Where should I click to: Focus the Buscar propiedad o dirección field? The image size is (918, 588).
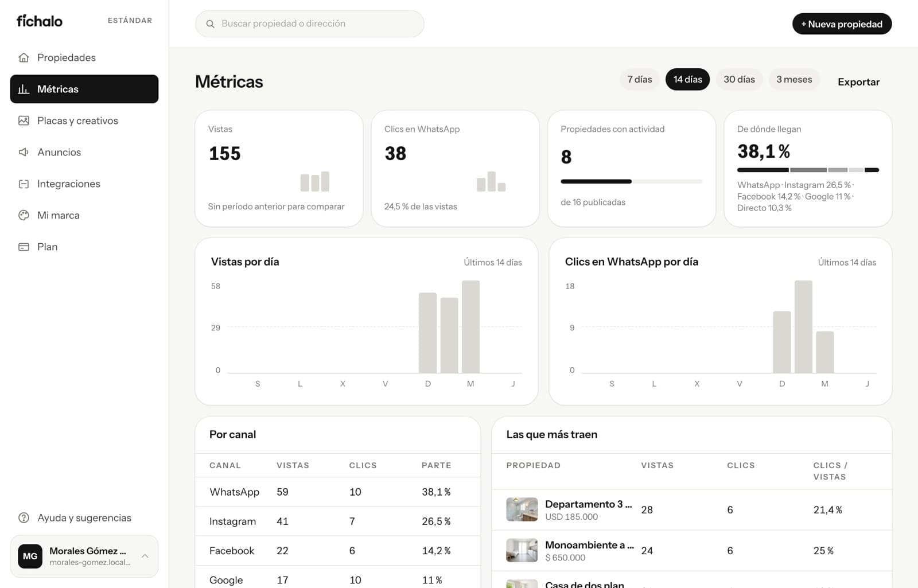click(x=310, y=24)
